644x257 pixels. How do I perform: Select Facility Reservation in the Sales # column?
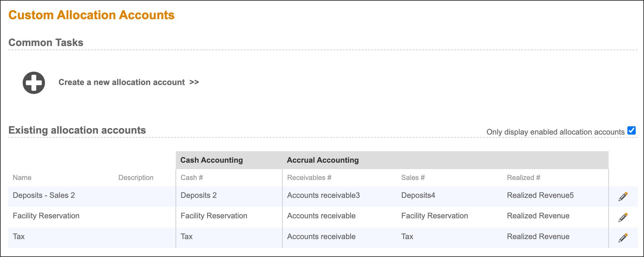tap(435, 216)
